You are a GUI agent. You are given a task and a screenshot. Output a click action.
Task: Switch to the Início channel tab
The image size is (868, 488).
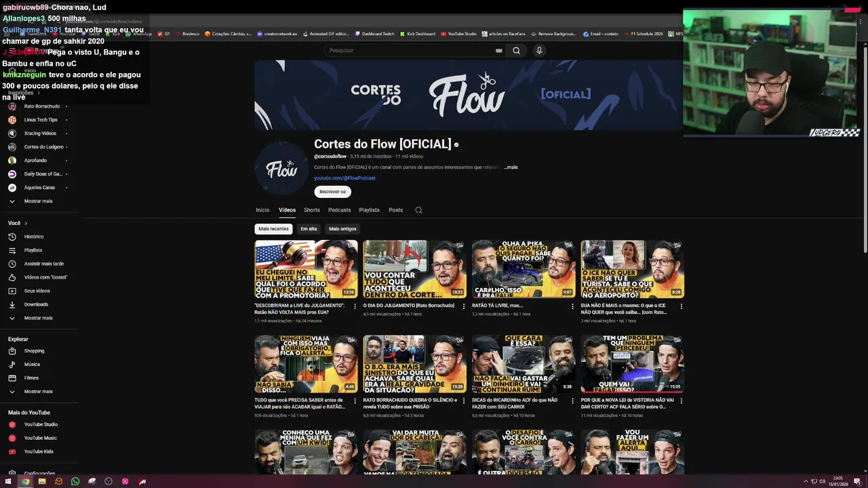point(262,210)
